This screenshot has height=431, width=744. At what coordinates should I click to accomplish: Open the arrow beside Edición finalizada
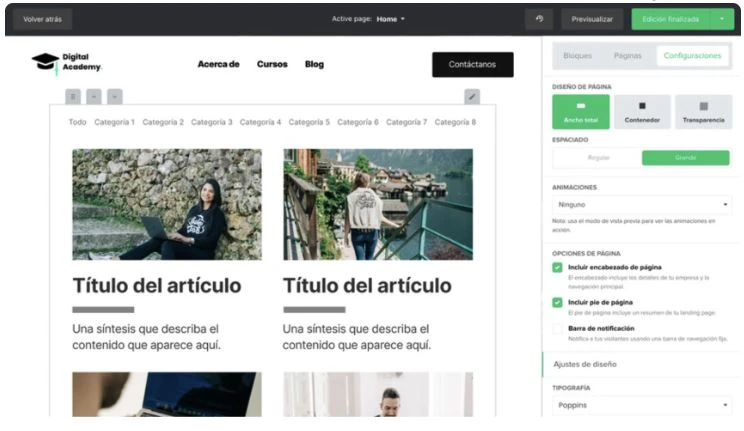coord(722,19)
